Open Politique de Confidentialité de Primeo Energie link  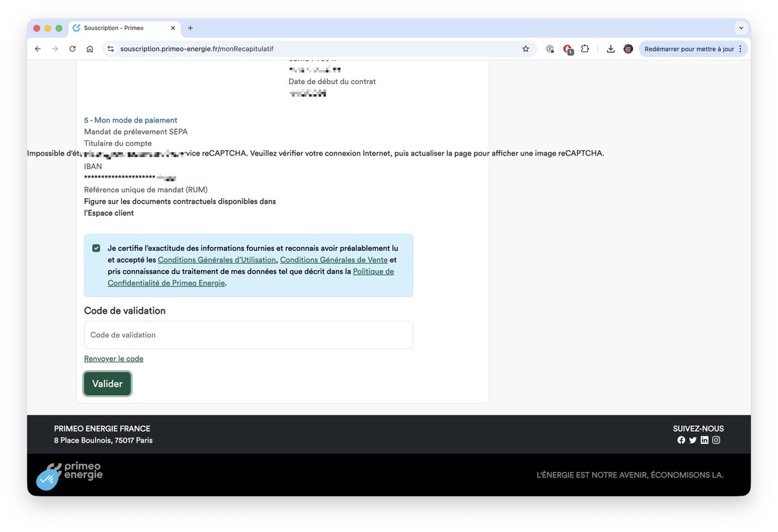pos(250,277)
